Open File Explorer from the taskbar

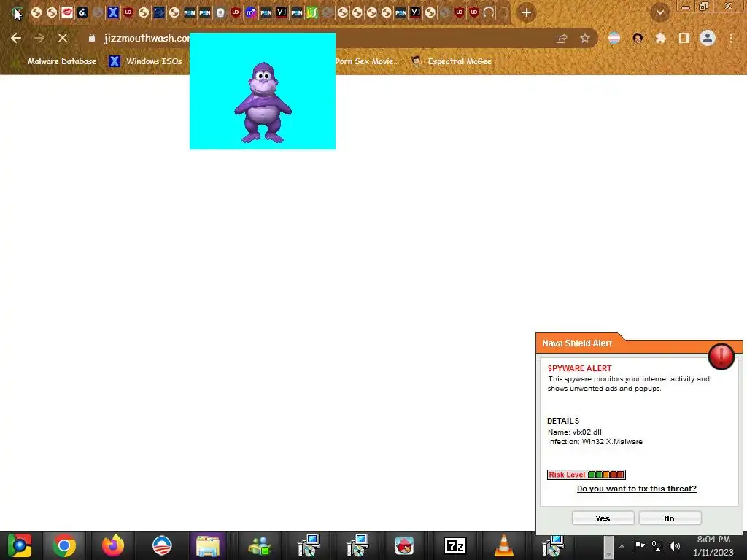pos(208,545)
